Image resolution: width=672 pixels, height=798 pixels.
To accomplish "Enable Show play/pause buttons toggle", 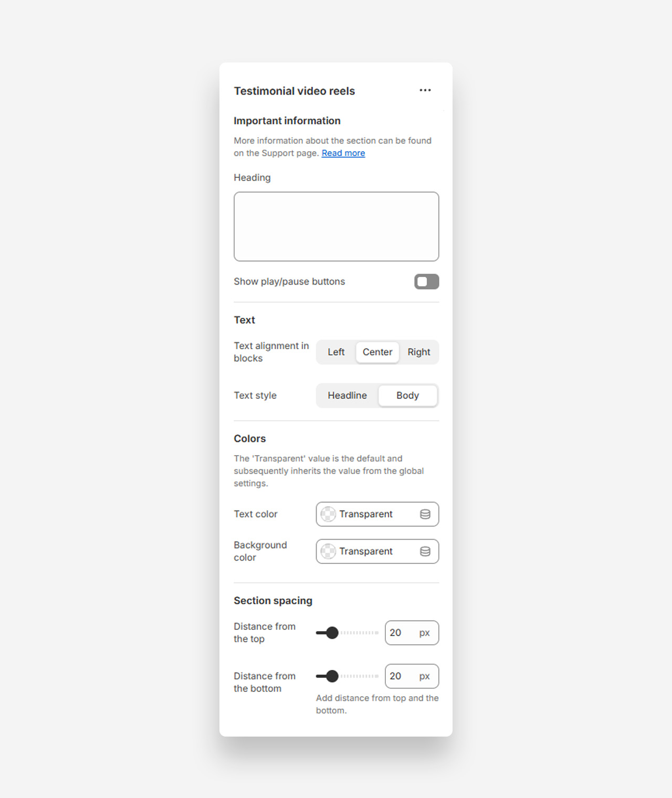I will click(x=426, y=282).
